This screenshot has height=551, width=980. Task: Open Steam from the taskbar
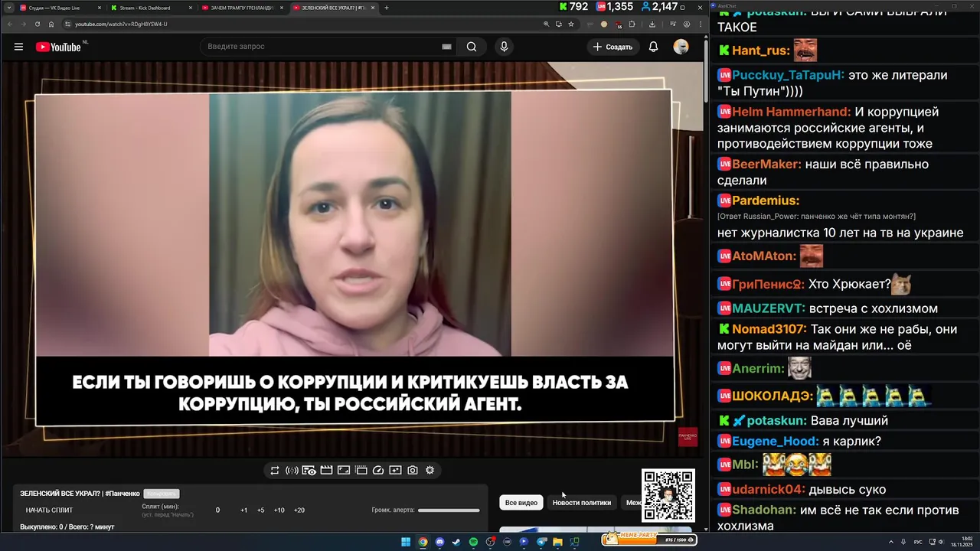click(456, 542)
